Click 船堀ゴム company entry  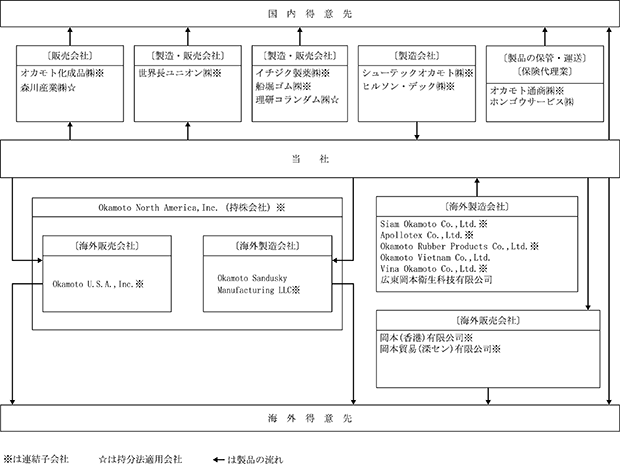[x=283, y=86]
